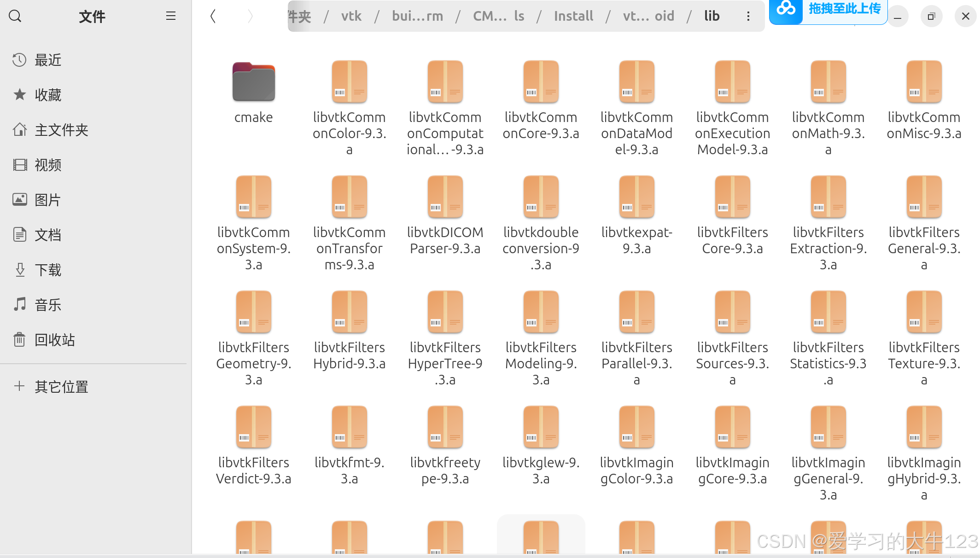The image size is (980, 558).
Task: Open the path bar three-dot menu
Action: coord(748,16)
